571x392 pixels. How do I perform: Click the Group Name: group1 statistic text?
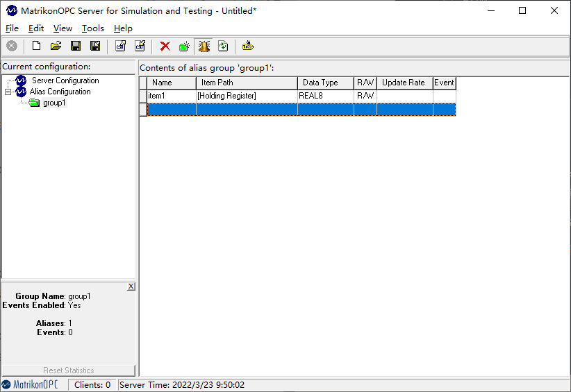[x=53, y=296]
